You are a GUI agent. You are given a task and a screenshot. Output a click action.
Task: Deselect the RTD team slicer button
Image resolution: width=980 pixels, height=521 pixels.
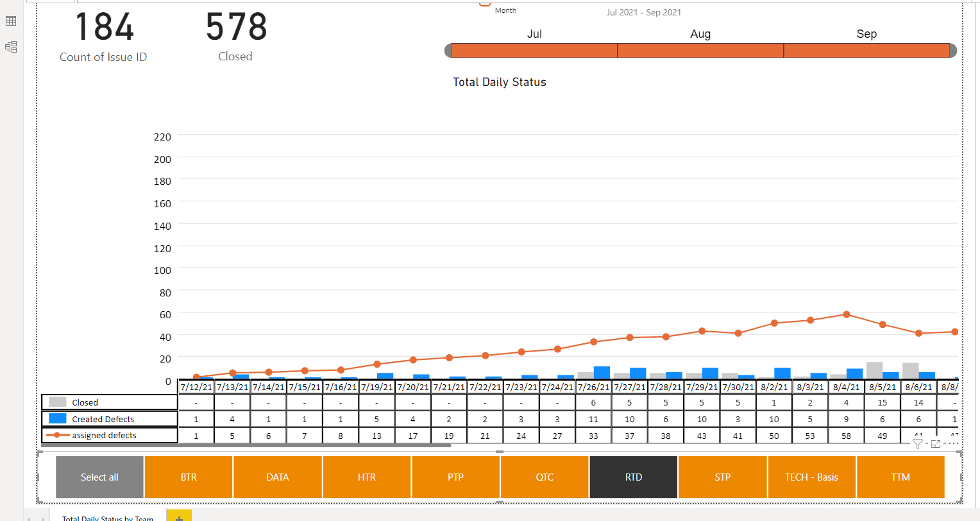coord(634,477)
